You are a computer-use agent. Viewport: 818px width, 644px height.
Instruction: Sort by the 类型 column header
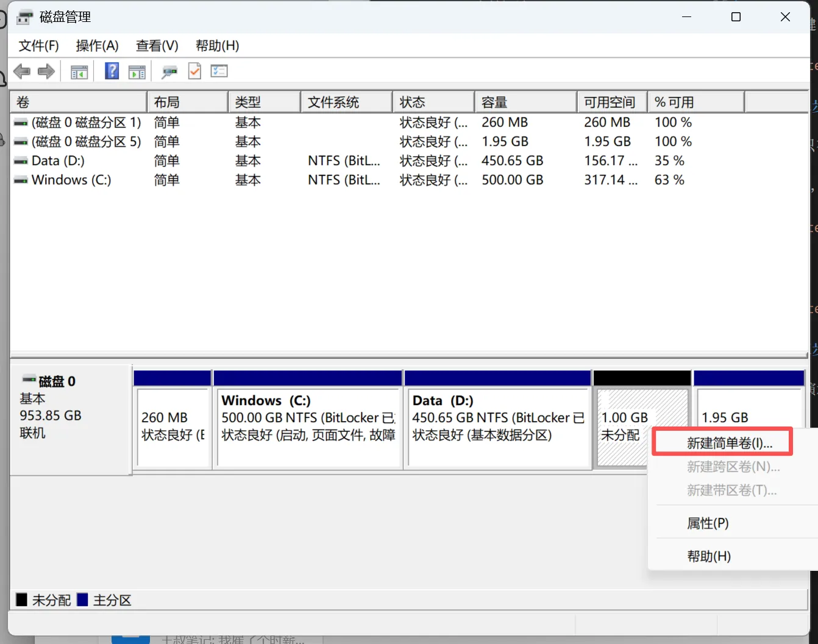pyautogui.click(x=265, y=102)
